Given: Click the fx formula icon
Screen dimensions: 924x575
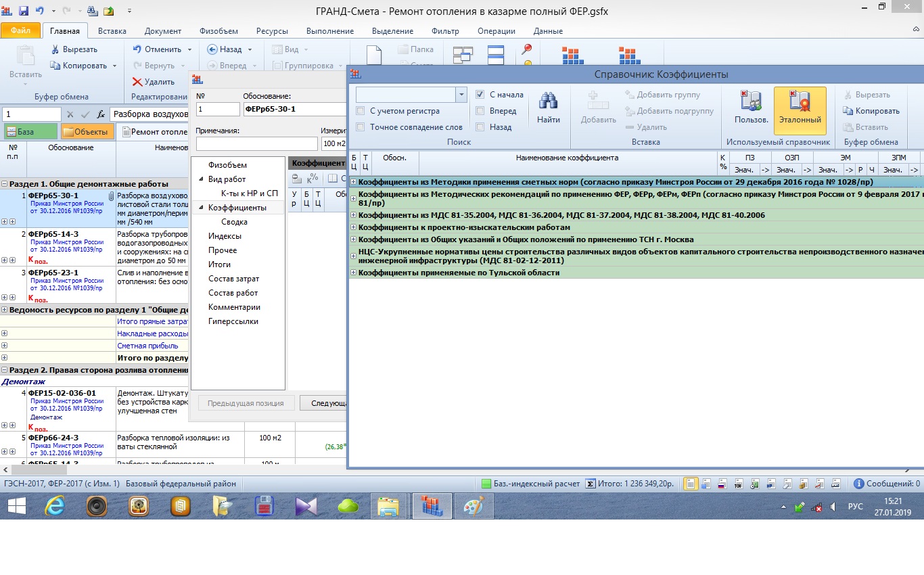Looking at the screenshot, I should 101,114.
